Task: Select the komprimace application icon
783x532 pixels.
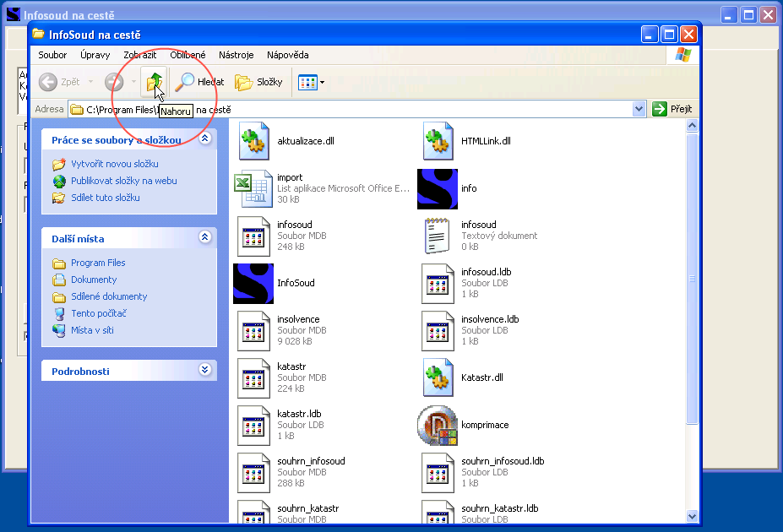Action: pyautogui.click(x=438, y=426)
